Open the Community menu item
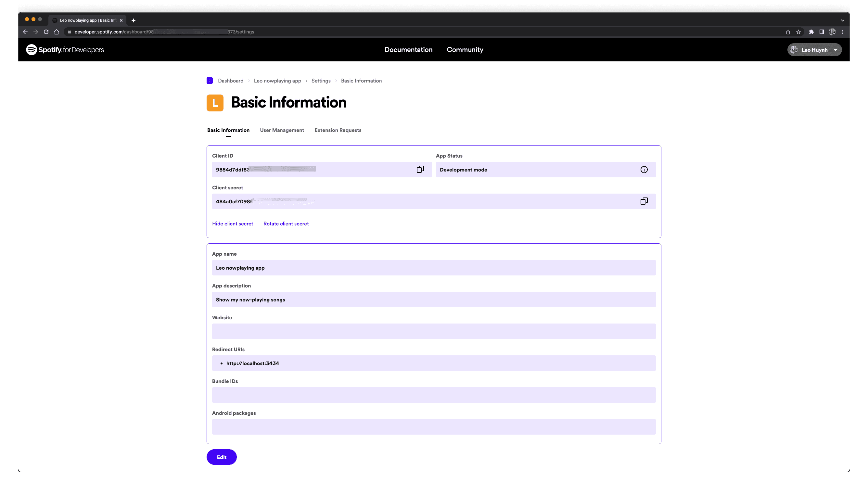868x496 pixels. [x=465, y=50]
